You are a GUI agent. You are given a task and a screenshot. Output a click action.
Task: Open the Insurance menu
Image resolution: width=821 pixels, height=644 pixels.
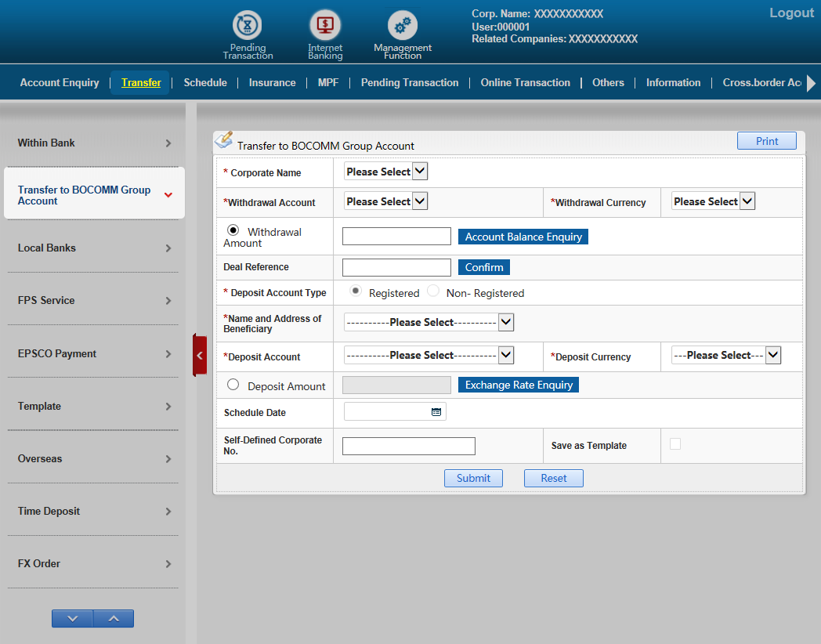click(273, 83)
